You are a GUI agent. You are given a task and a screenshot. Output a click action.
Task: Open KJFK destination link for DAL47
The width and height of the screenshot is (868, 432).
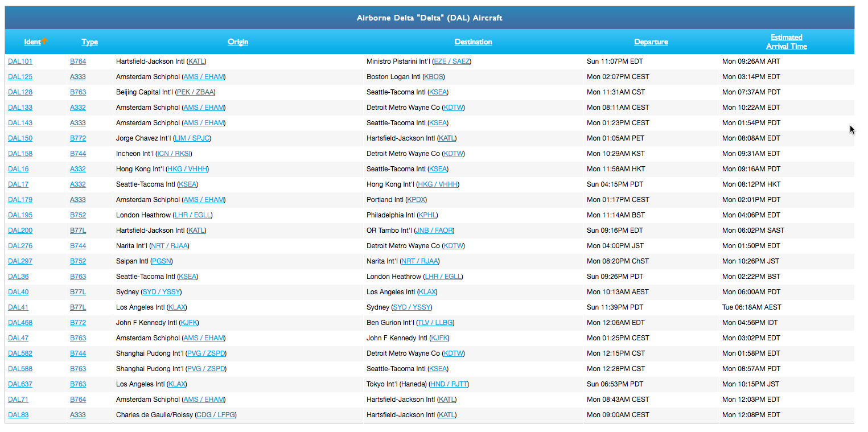(x=439, y=338)
